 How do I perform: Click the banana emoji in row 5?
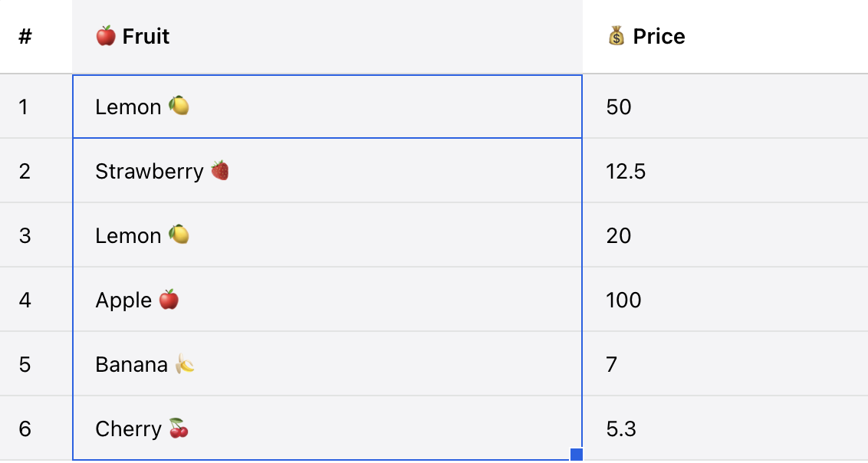(184, 364)
